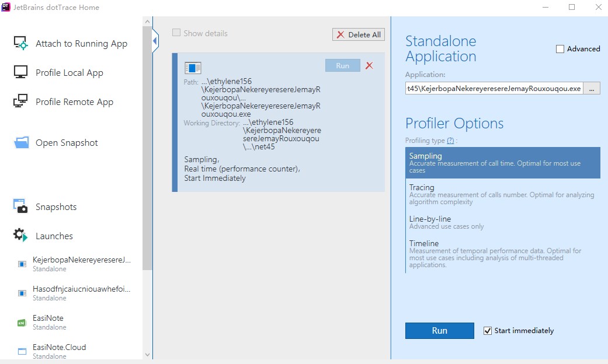Click the Open Snapshot folder icon
Viewport: 608px width, 364px height.
point(21,143)
